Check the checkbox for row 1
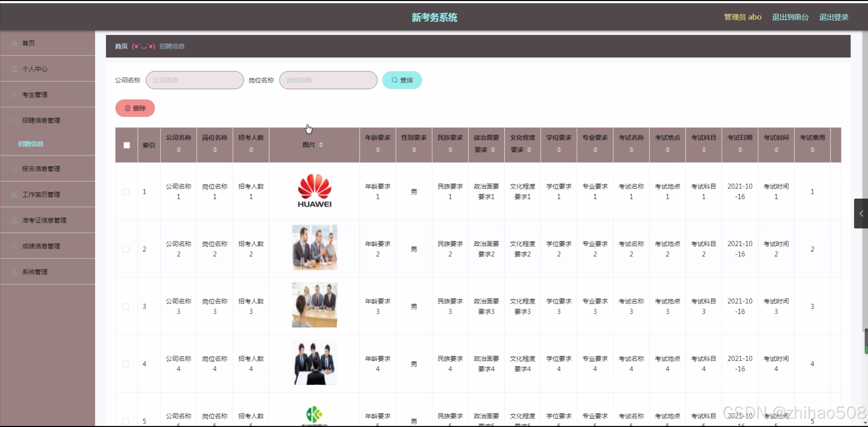 point(126,192)
